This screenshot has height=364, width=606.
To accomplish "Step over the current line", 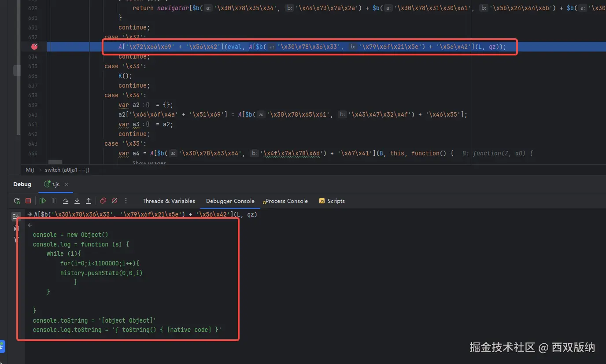I will tap(66, 201).
